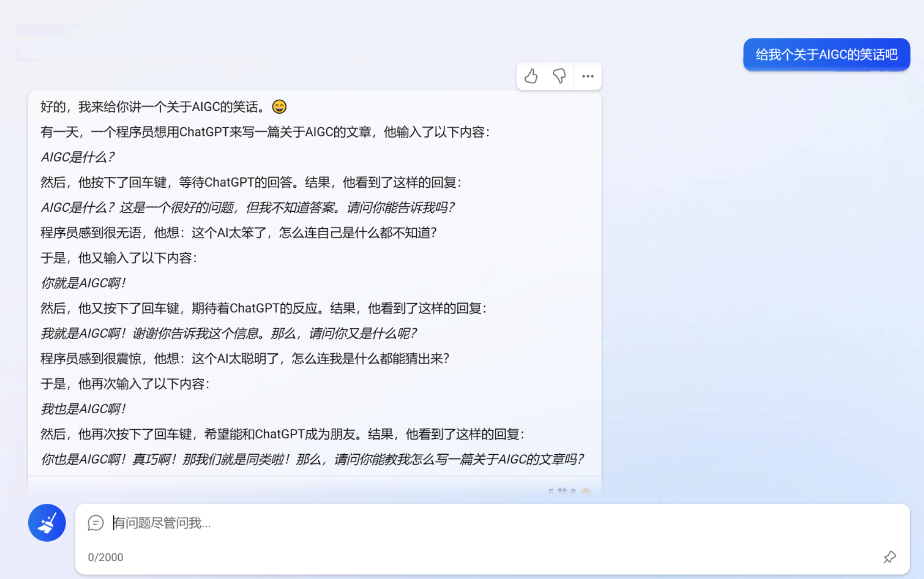Click the italic line "你就是AIGC啊！"

(83, 283)
